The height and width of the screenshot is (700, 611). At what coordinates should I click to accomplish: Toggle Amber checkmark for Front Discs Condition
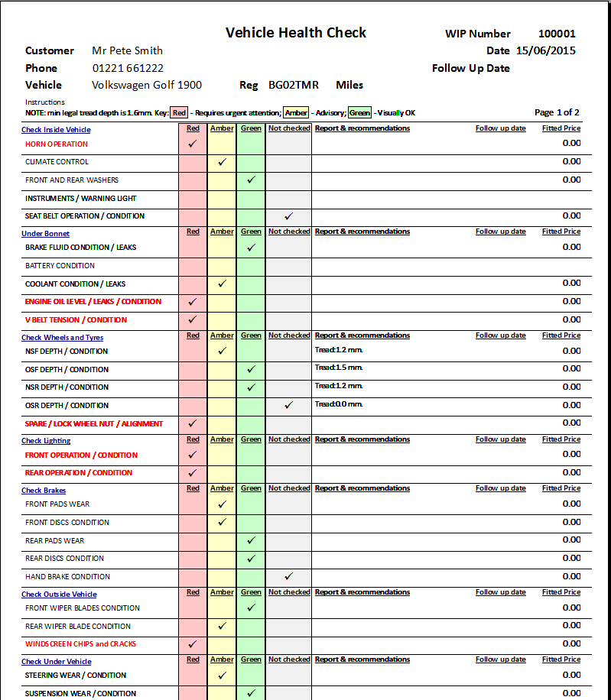coord(222,522)
